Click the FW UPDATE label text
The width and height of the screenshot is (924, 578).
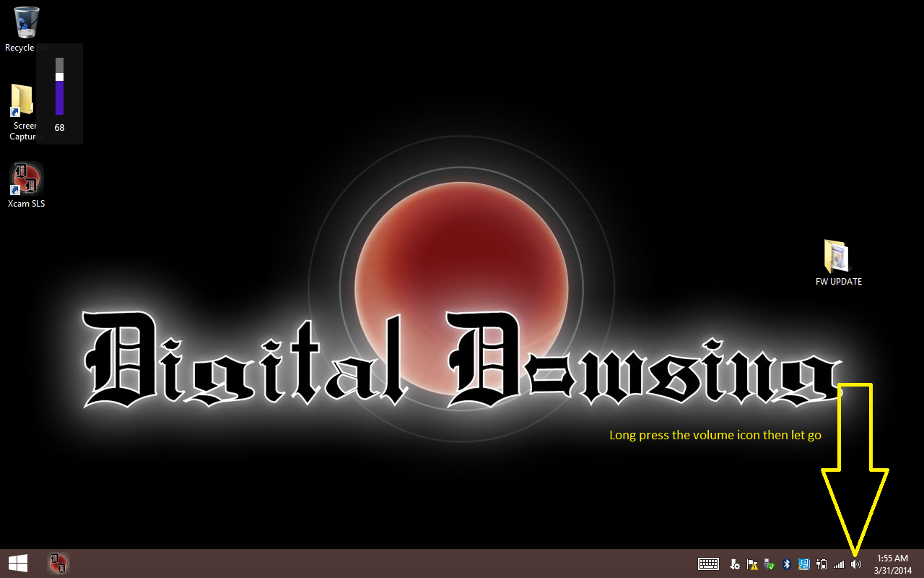pos(839,282)
